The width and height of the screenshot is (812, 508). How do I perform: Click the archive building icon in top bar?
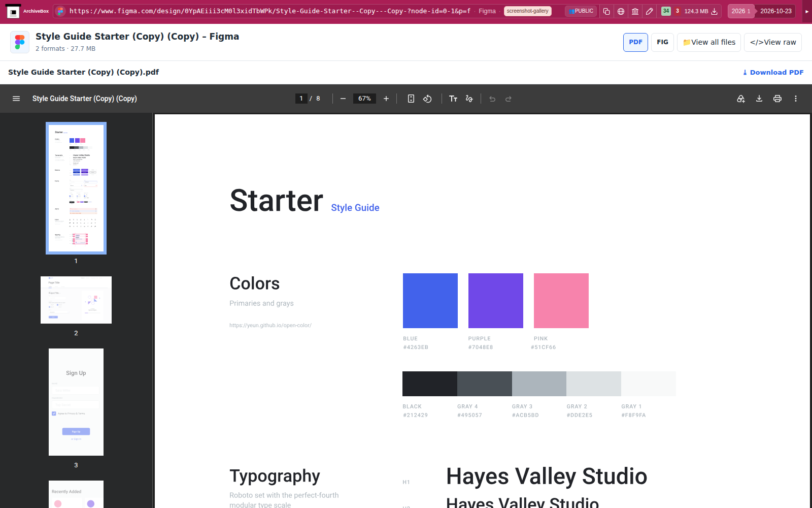(x=635, y=11)
